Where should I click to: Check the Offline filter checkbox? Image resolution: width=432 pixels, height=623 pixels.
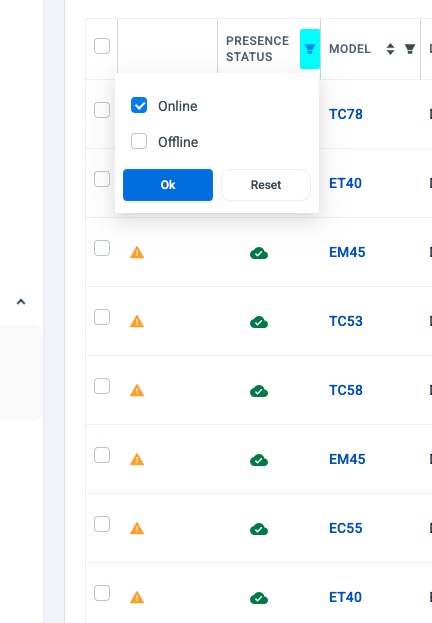pos(139,141)
